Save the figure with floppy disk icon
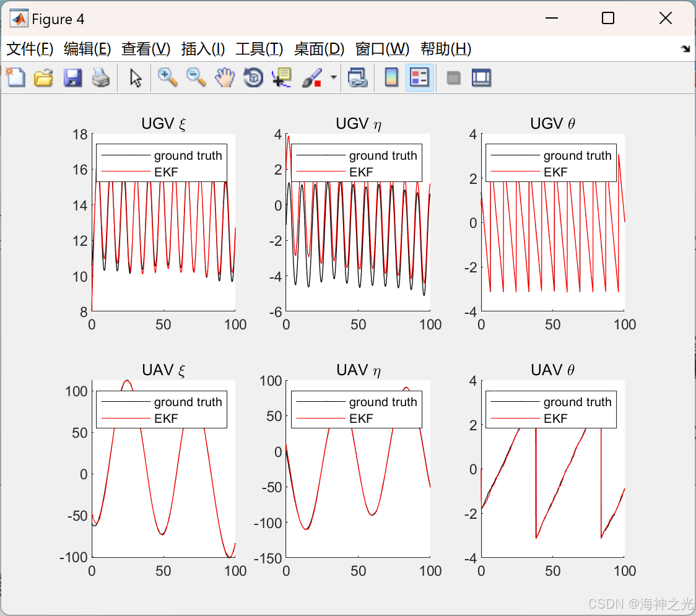This screenshot has width=696, height=616. pyautogui.click(x=72, y=77)
